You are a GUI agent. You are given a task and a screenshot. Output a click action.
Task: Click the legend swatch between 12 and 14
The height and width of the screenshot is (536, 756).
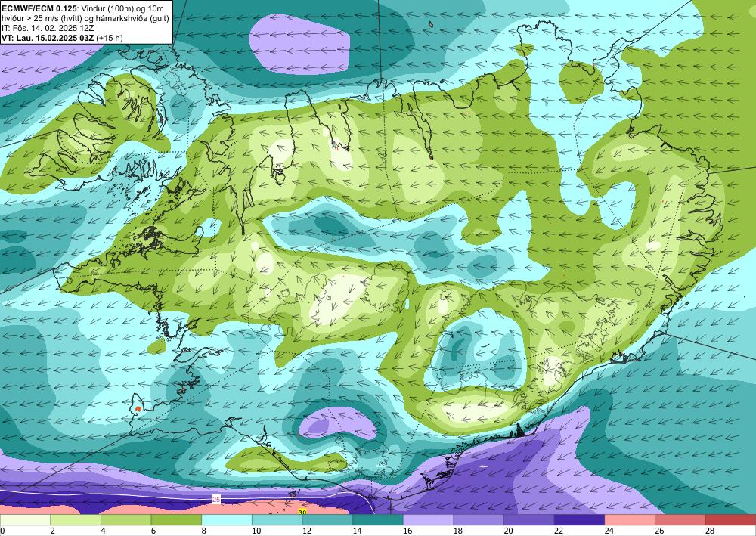(327, 520)
